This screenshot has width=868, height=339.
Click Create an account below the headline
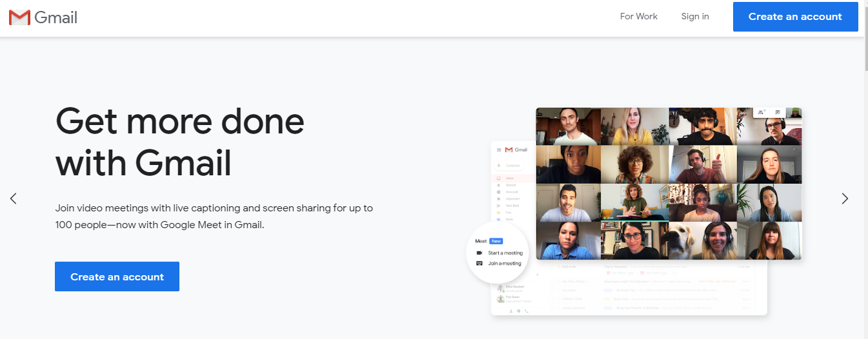(117, 276)
